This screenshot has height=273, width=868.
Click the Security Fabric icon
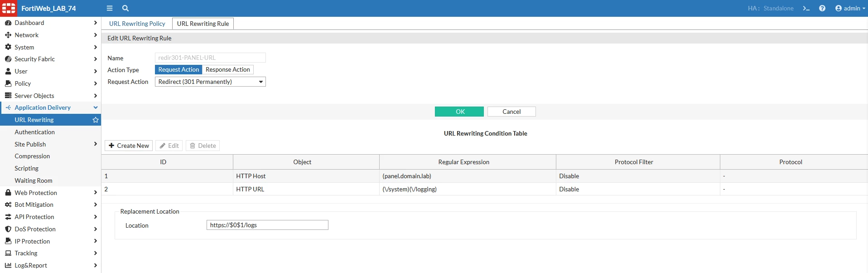point(8,59)
